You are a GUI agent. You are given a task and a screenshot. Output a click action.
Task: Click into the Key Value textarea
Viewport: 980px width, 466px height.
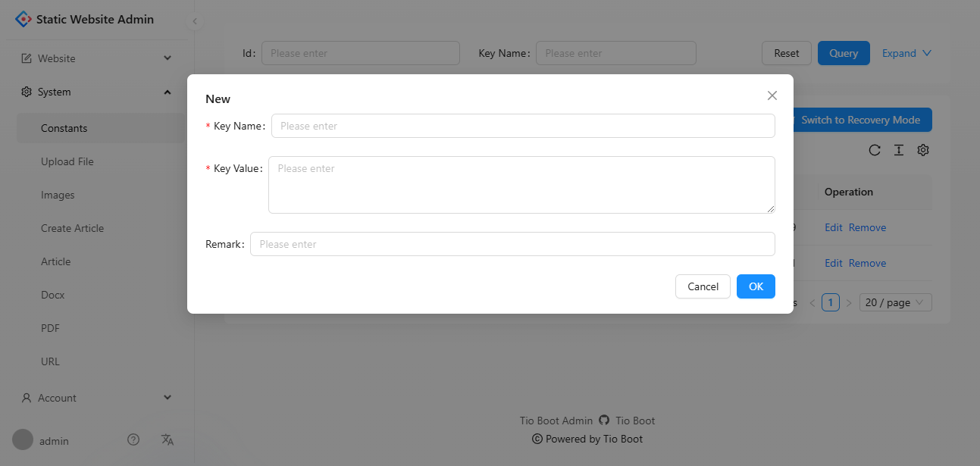(521, 185)
